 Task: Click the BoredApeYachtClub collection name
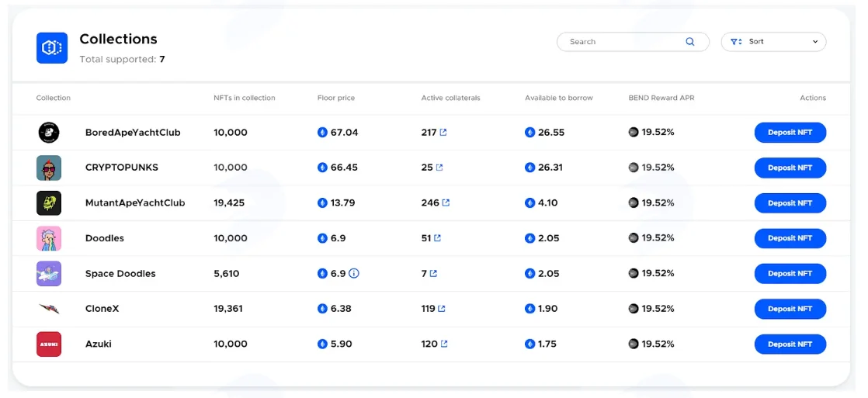pyautogui.click(x=133, y=133)
